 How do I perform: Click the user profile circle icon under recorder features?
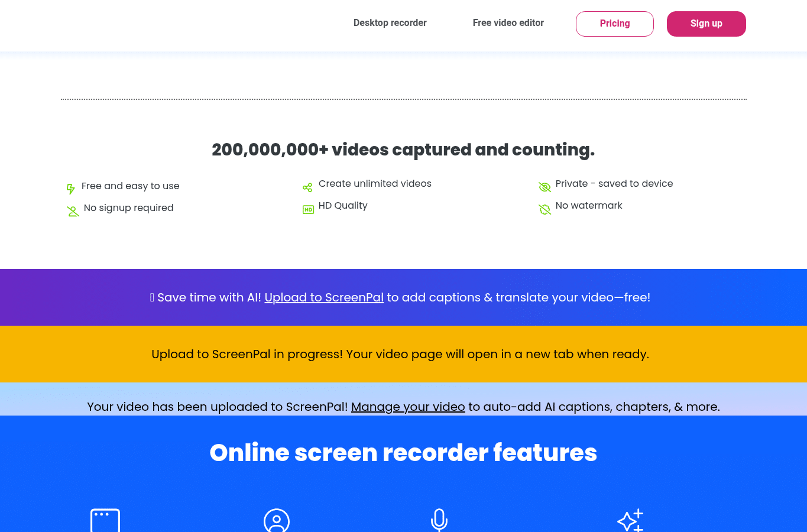point(277,521)
